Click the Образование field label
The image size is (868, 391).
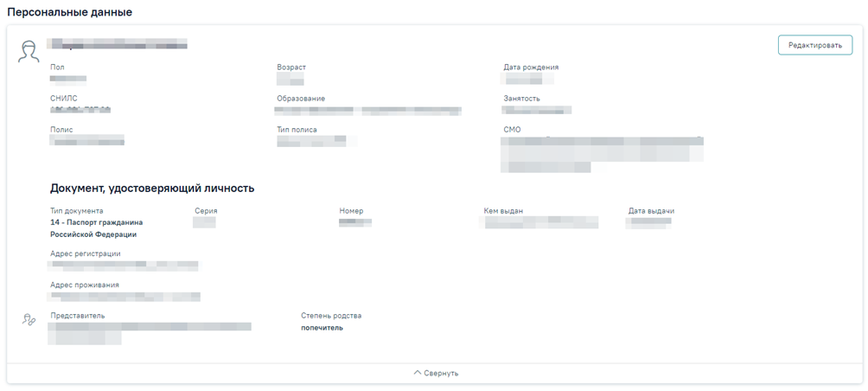pos(301,99)
